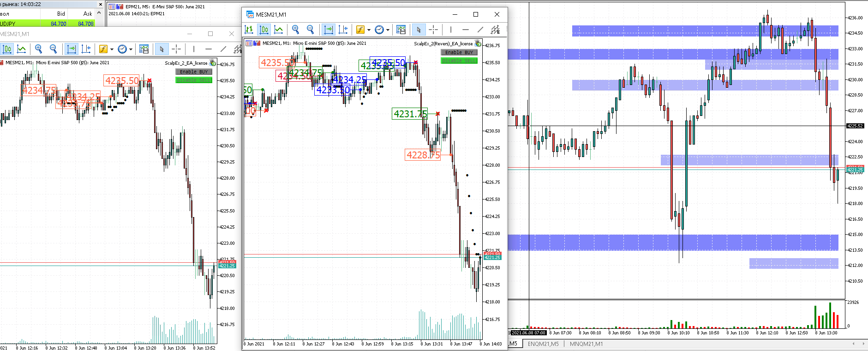
Task: Toggle chart shift in front MESM21,M1 window
Action: pyautogui.click(x=343, y=30)
